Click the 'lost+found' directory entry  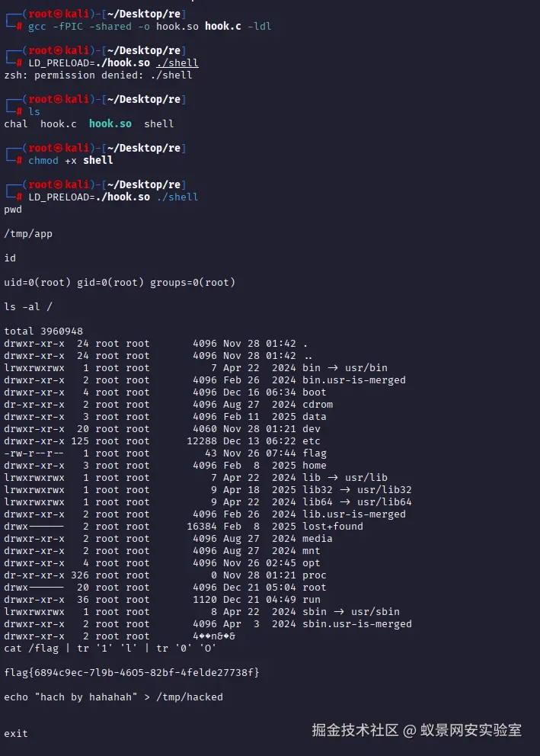(332, 526)
